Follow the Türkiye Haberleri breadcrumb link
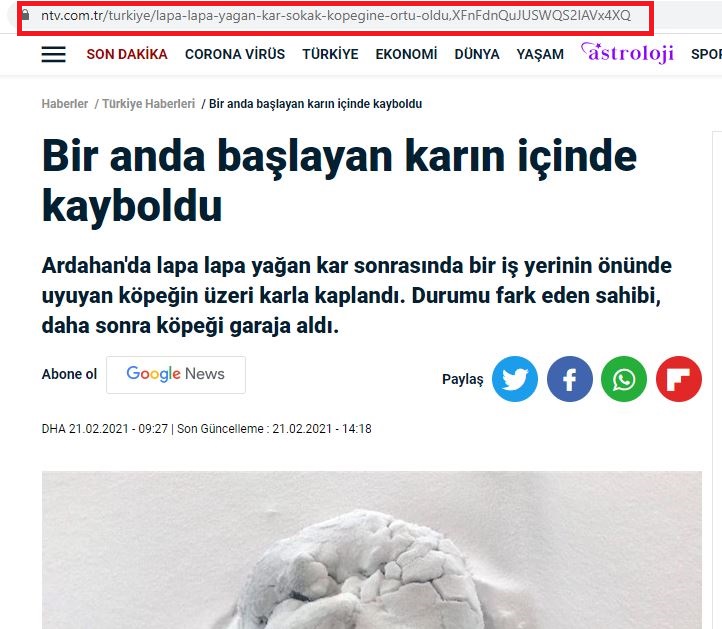The width and height of the screenshot is (722, 629). coord(148,104)
